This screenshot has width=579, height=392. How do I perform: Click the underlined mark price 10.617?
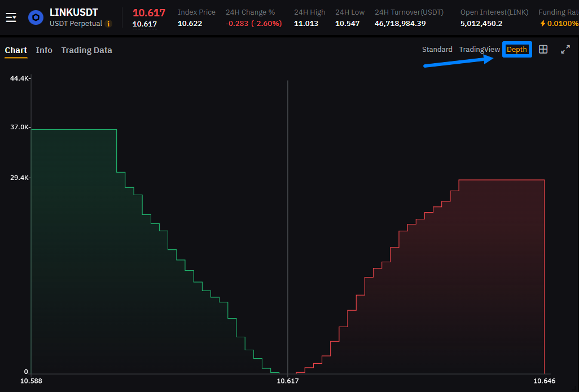tap(144, 24)
